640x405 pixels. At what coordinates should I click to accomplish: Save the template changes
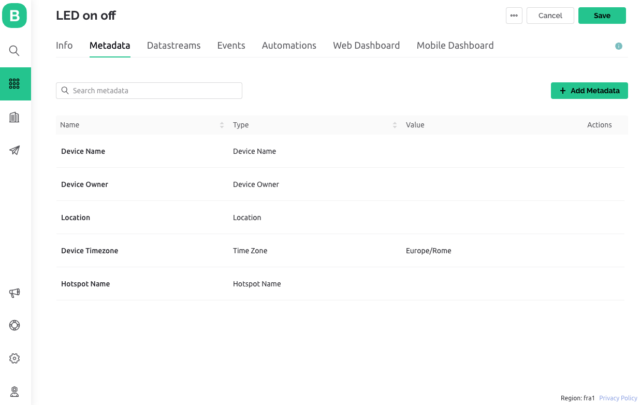tap(601, 16)
